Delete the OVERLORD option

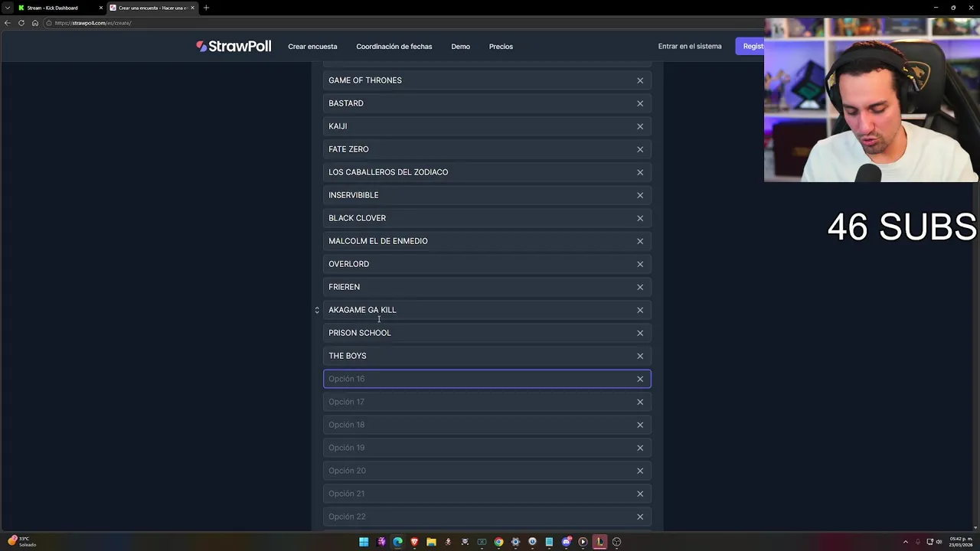pyautogui.click(x=640, y=264)
